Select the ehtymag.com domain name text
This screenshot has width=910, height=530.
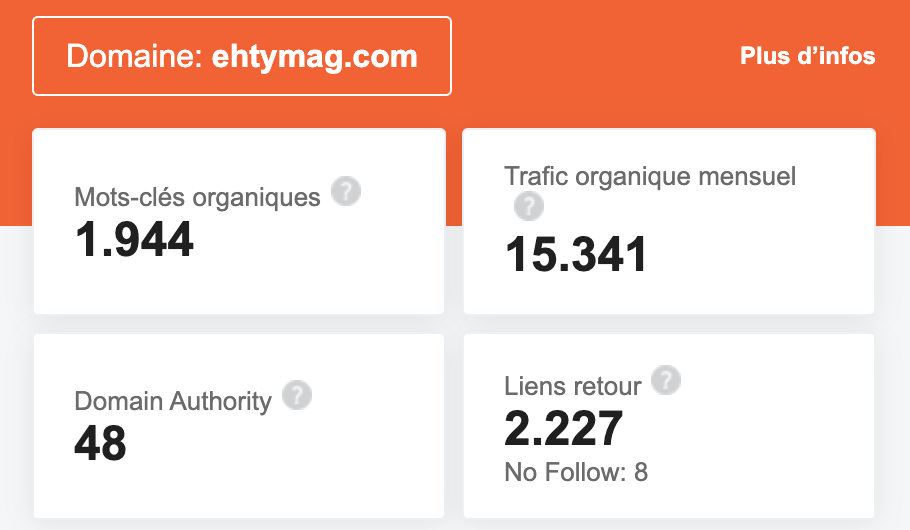point(315,57)
